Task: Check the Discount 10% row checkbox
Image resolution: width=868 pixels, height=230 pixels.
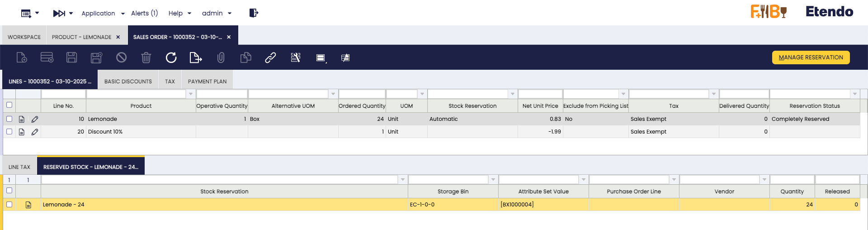Action: [x=9, y=131]
